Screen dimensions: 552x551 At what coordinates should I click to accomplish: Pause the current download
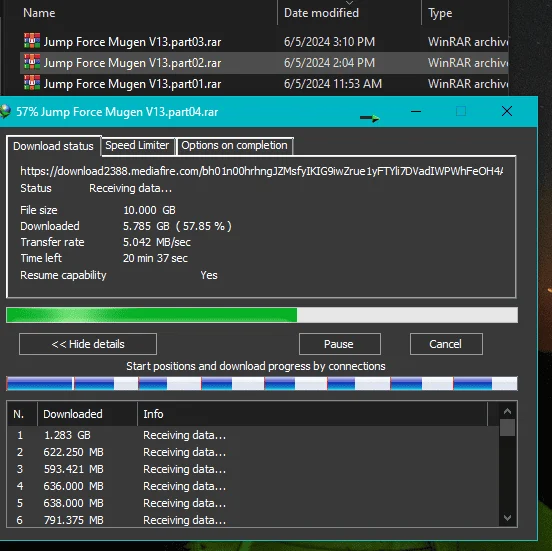point(339,344)
